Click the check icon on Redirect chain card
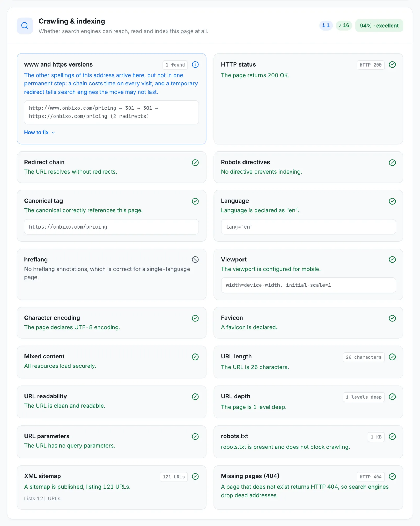 [195, 163]
